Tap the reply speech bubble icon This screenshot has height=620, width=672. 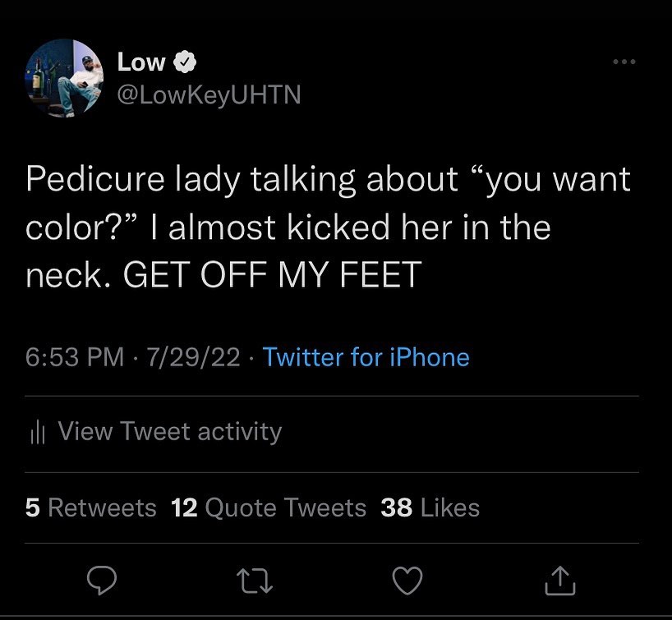pos(101,581)
